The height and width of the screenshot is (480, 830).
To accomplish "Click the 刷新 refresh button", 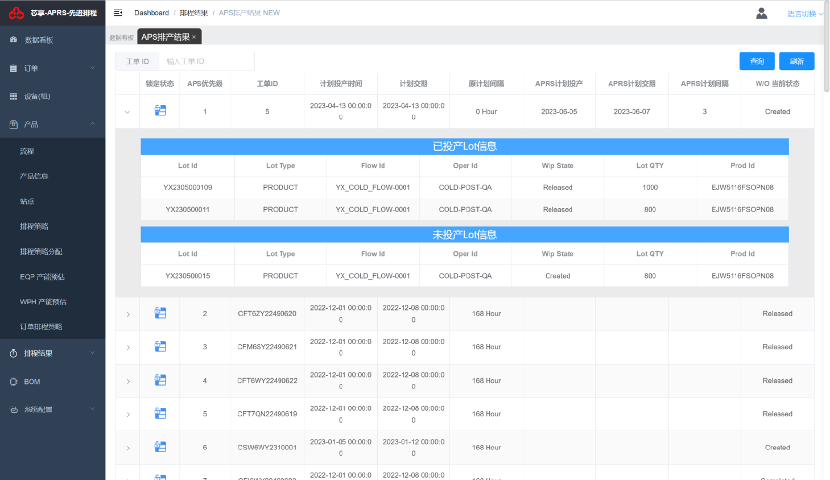I will click(x=797, y=61).
